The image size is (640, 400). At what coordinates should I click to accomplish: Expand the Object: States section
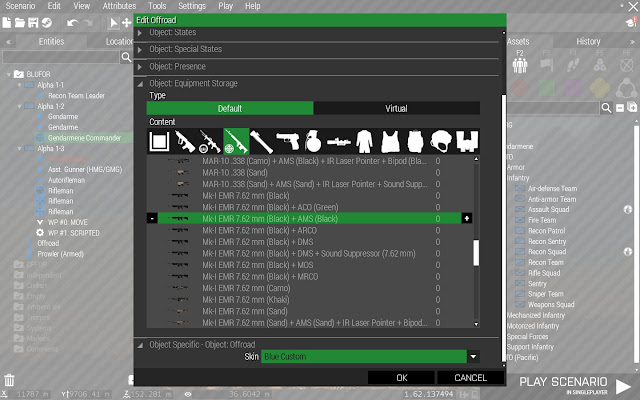point(140,33)
